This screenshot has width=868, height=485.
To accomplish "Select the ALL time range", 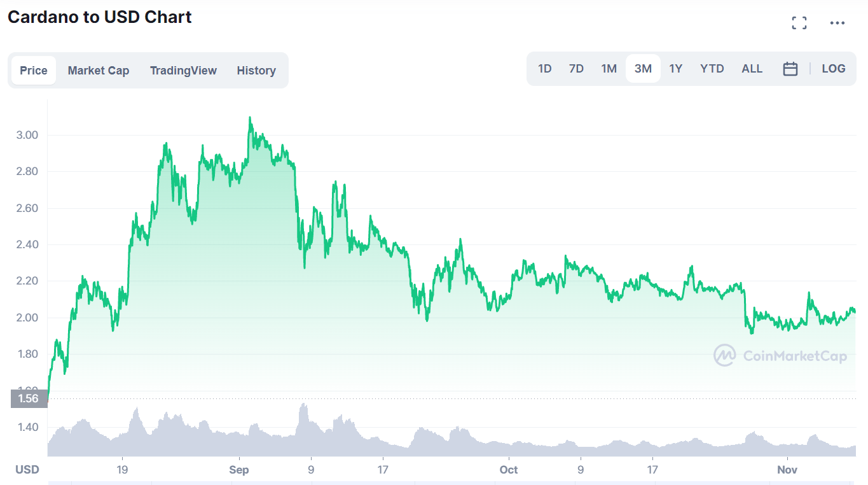I will point(752,69).
